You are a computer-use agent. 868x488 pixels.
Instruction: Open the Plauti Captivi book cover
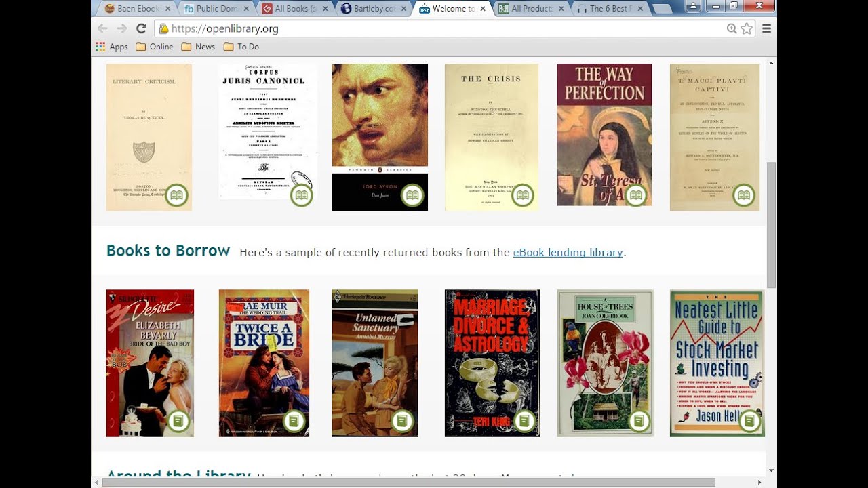point(715,137)
